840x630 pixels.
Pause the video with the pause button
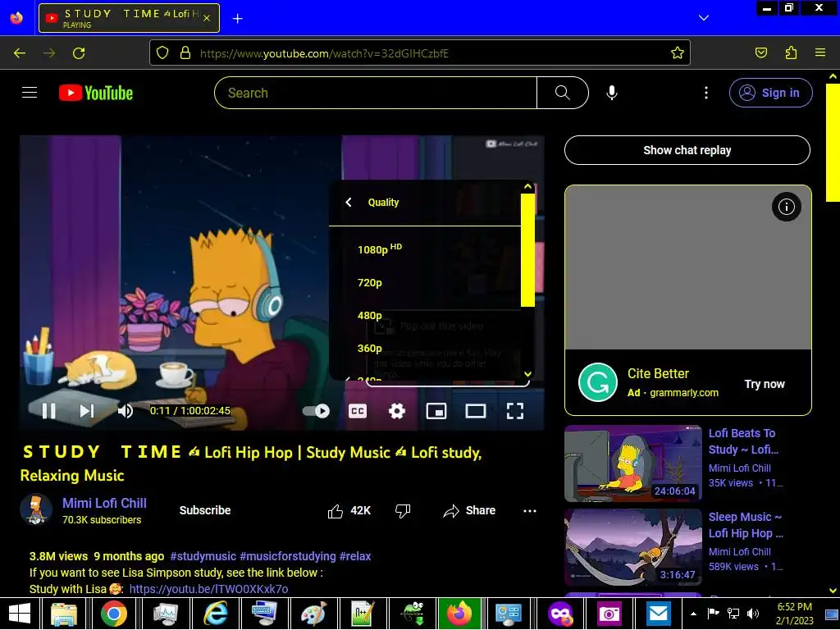click(48, 411)
